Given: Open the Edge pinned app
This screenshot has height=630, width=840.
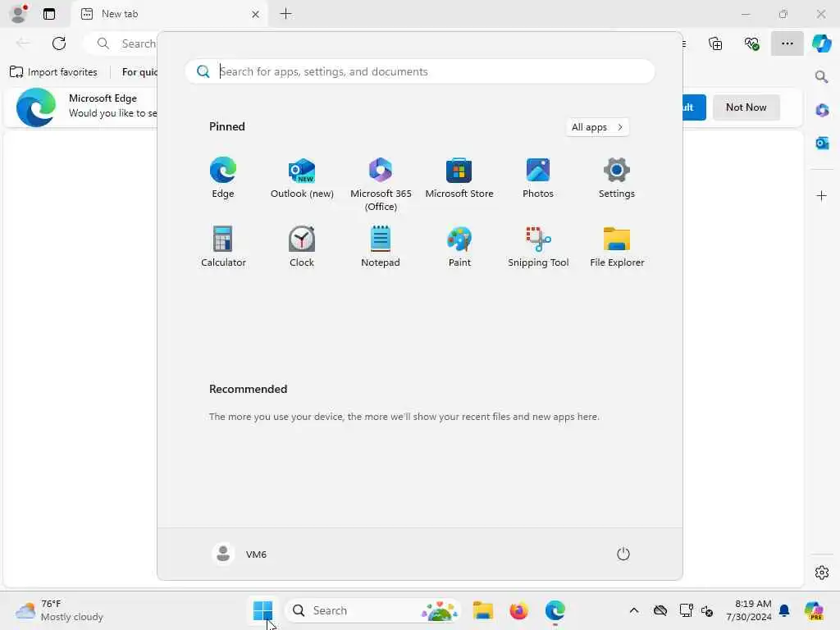Looking at the screenshot, I should pyautogui.click(x=223, y=178).
